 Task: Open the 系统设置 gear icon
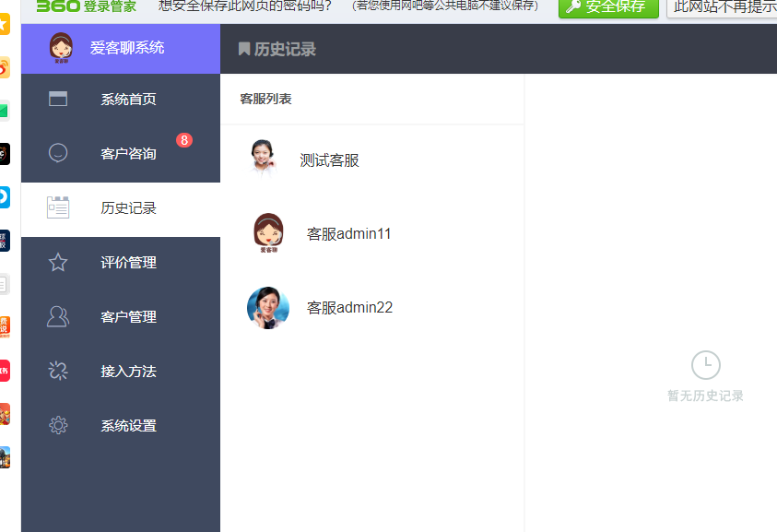pos(57,426)
